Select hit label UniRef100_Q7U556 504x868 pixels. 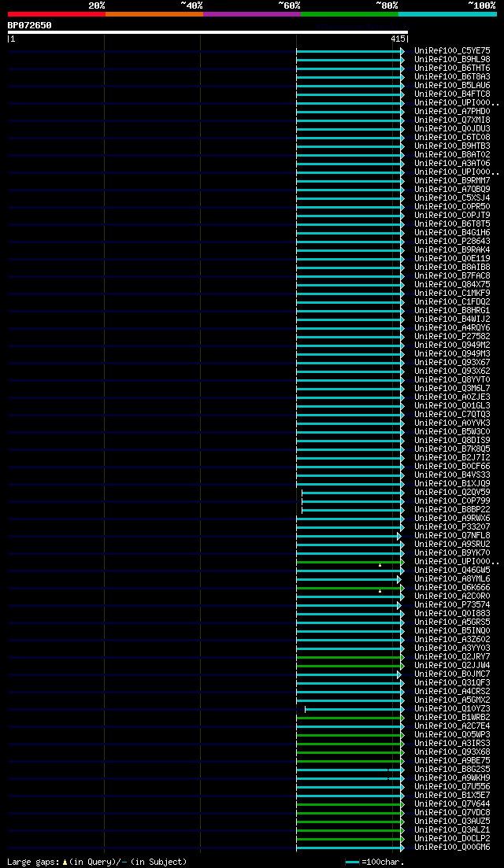point(452,786)
